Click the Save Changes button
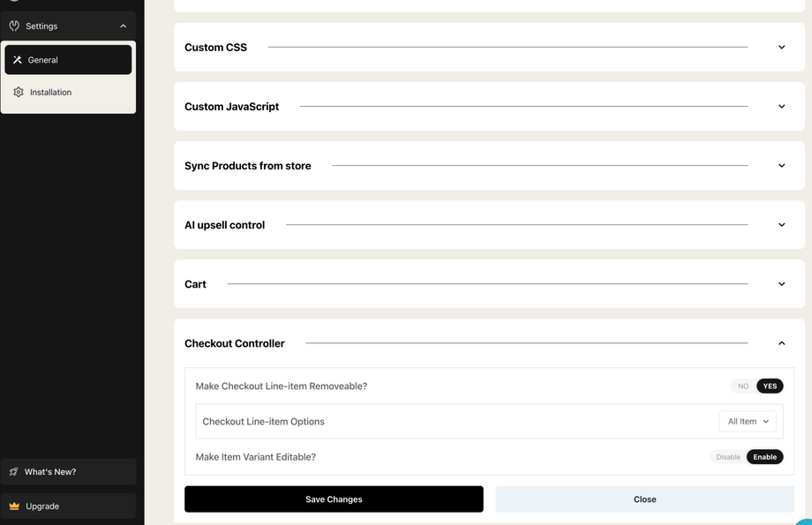This screenshot has width=812, height=525. [334, 499]
